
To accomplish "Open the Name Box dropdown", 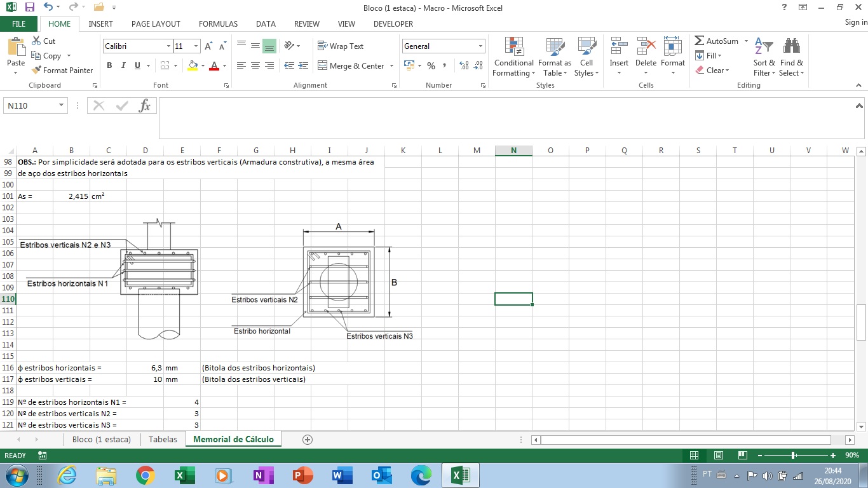I will [62, 105].
